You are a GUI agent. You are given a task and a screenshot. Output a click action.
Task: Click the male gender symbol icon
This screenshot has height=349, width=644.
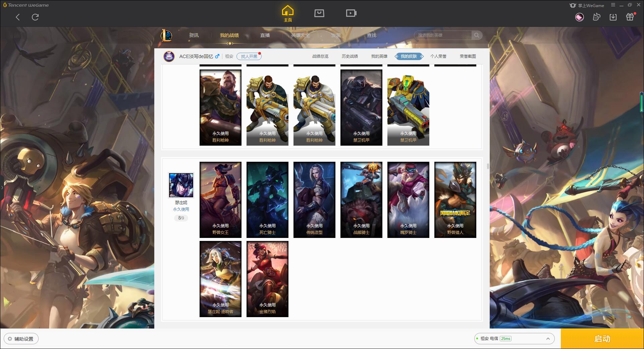pos(217,56)
